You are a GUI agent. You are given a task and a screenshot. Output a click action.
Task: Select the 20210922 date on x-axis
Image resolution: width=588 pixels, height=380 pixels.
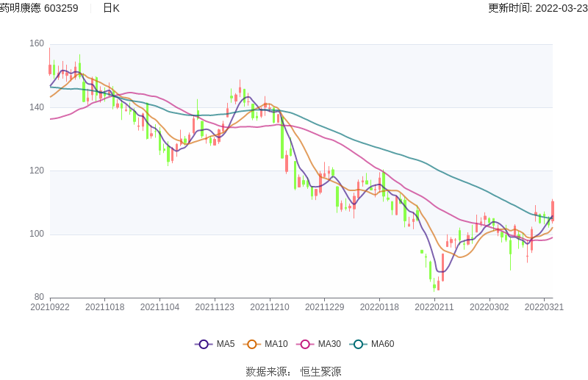(50, 307)
